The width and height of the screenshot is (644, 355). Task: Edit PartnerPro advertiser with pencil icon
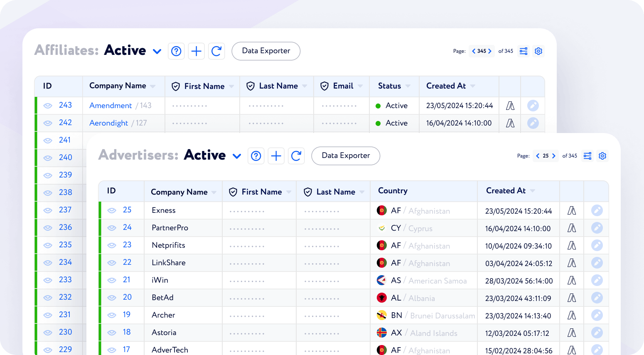pyautogui.click(x=597, y=228)
